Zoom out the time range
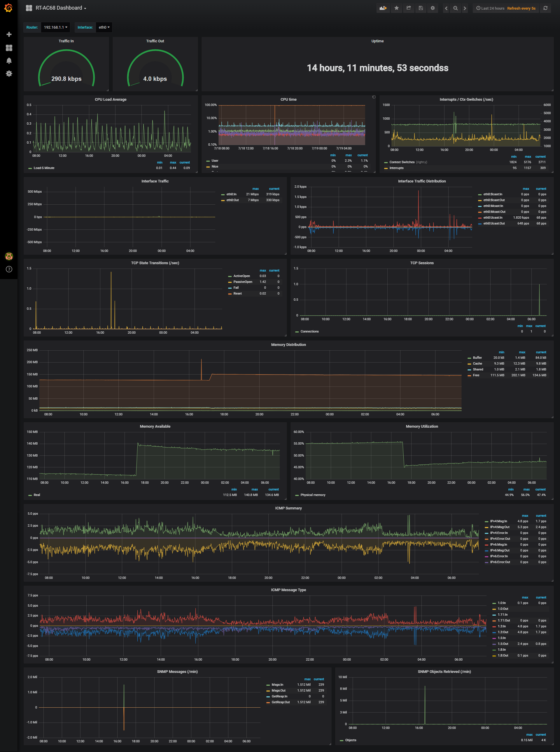The height and width of the screenshot is (752, 560). (455, 8)
